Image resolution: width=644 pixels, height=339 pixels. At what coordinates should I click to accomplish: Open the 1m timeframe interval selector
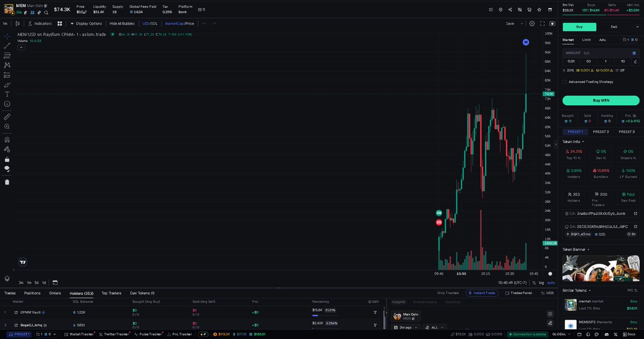coord(5,24)
